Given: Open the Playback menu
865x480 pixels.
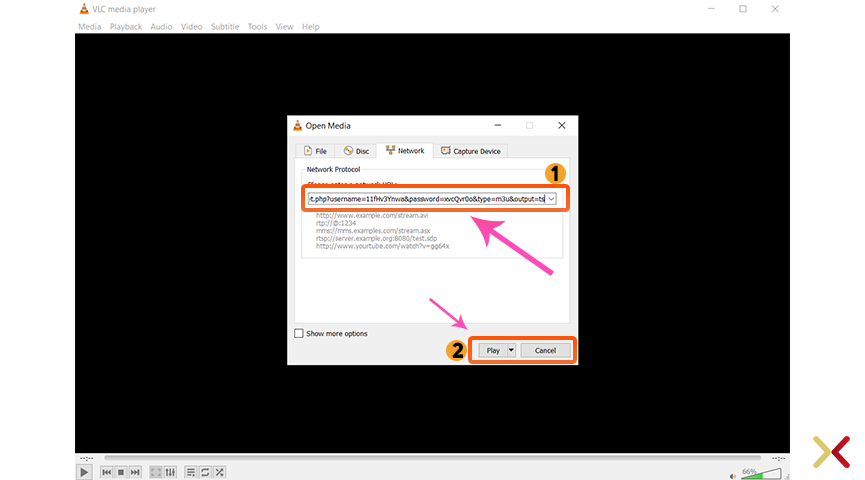Looking at the screenshot, I should [x=126, y=26].
